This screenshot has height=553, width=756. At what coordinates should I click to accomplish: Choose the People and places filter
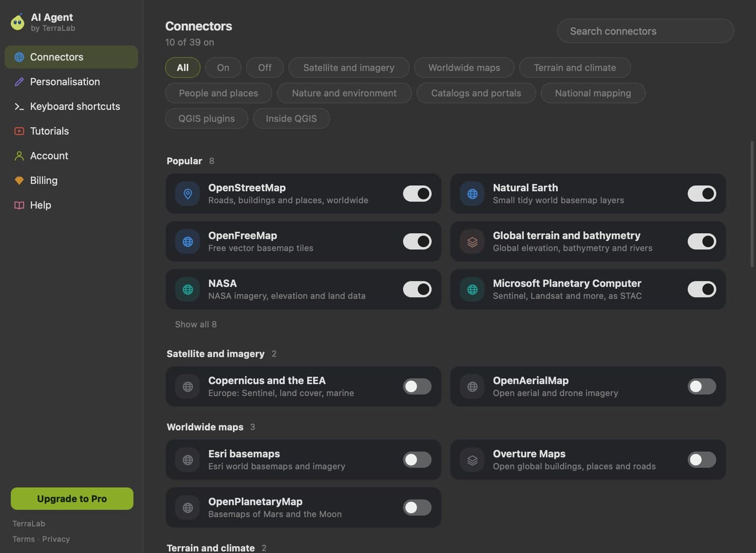(x=219, y=93)
